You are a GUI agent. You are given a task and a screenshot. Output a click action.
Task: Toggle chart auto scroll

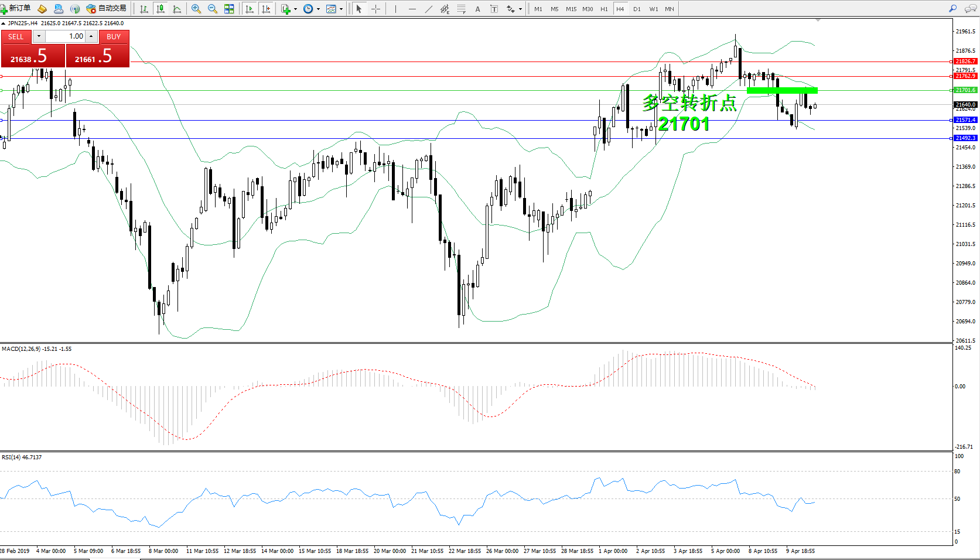pyautogui.click(x=250, y=9)
